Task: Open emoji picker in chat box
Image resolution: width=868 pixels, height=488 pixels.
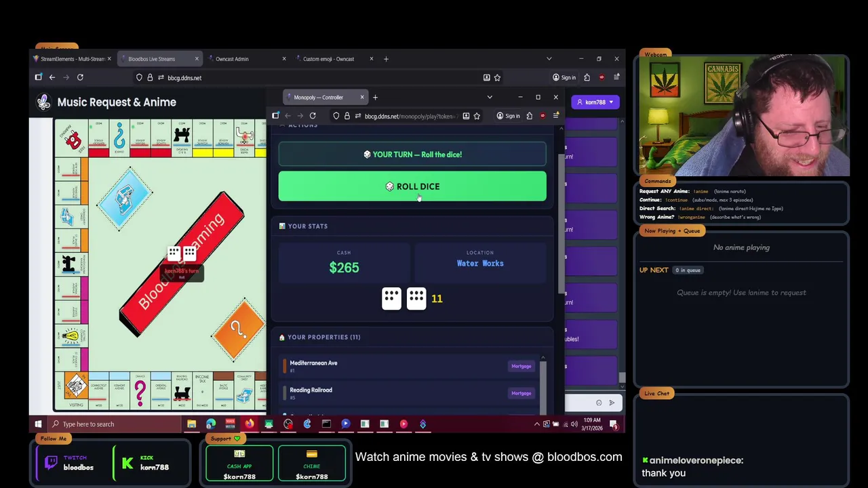Action: pos(599,403)
